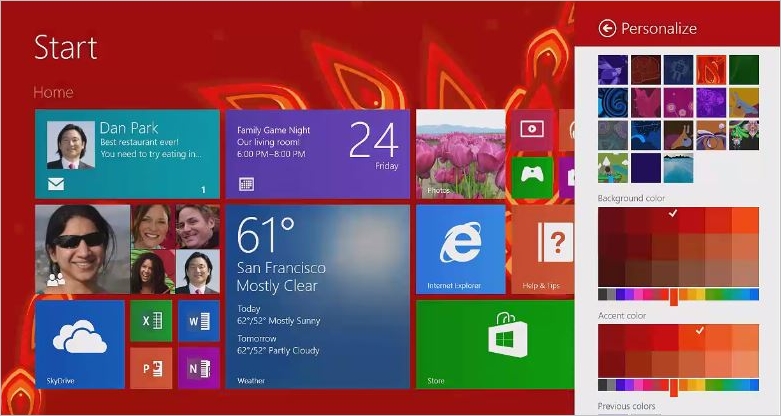
Task: Choose the navy blue robot background thumbnail
Action: point(678,70)
